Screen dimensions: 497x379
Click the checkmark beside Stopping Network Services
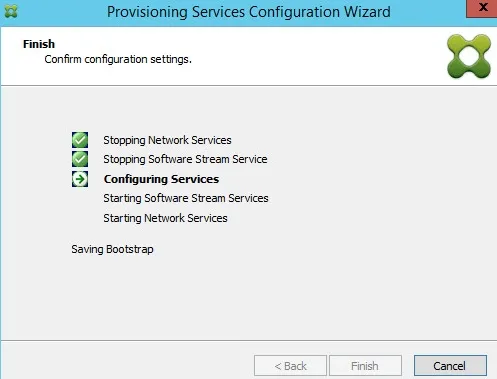80,140
